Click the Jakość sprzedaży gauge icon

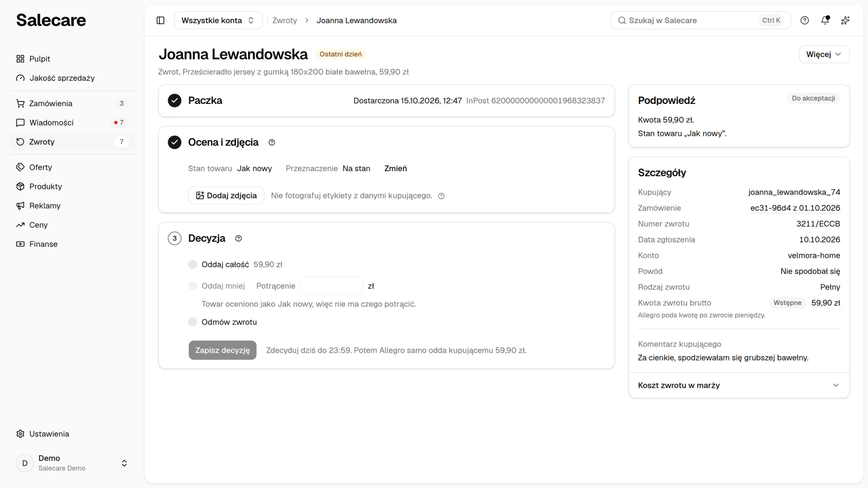(x=20, y=78)
